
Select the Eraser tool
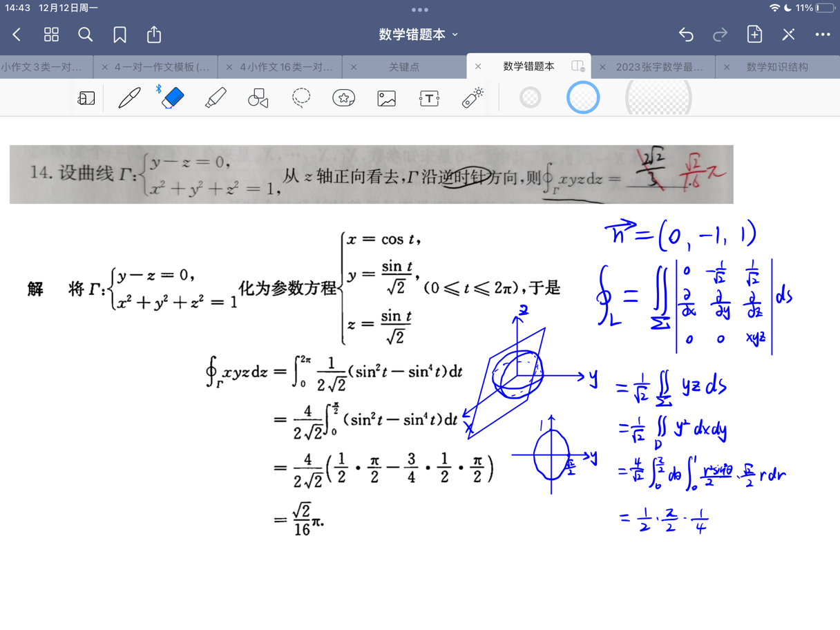point(171,97)
